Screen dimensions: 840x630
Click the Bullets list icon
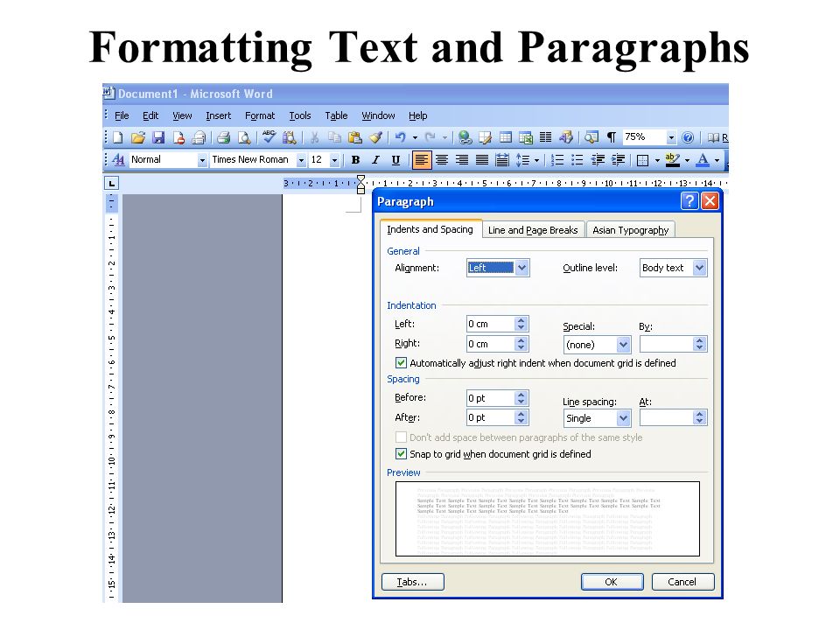click(577, 159)
